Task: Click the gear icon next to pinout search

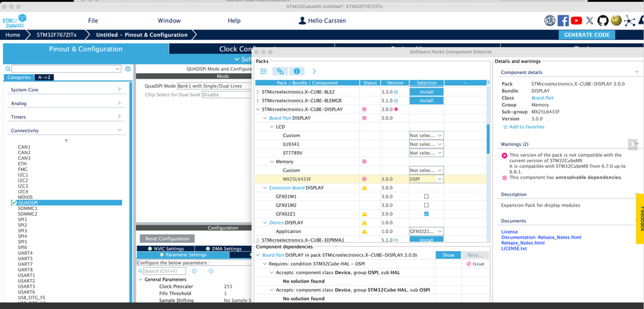Action: coord(128,68)
